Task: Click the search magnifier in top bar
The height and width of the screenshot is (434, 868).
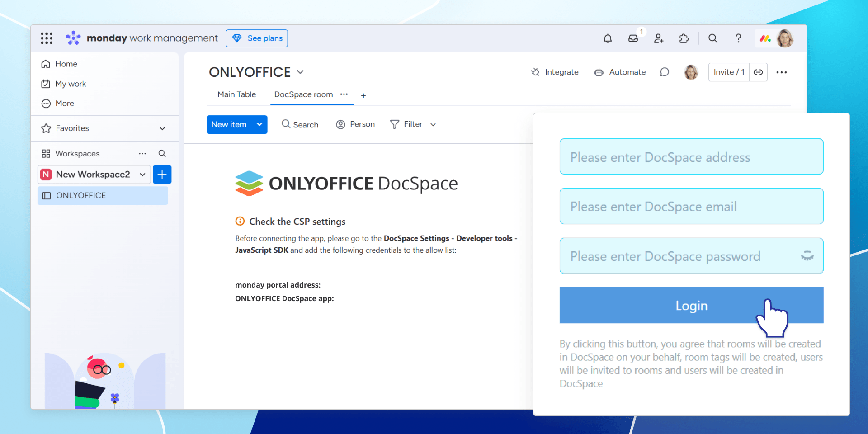Action: (x=713, y=38)
